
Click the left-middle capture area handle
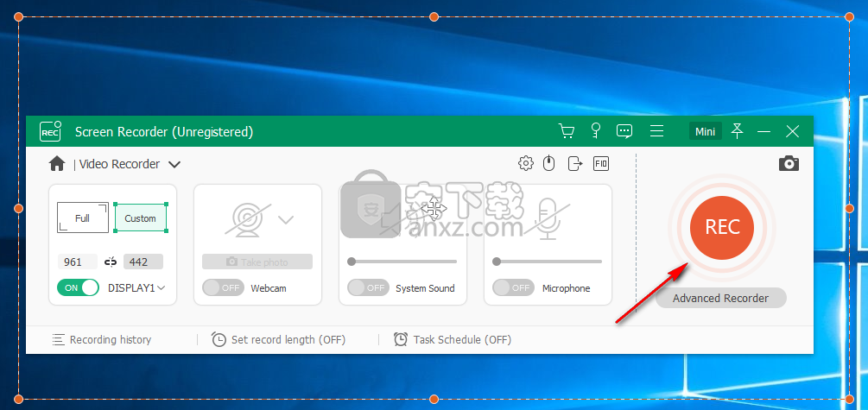(x=18, y=208)
